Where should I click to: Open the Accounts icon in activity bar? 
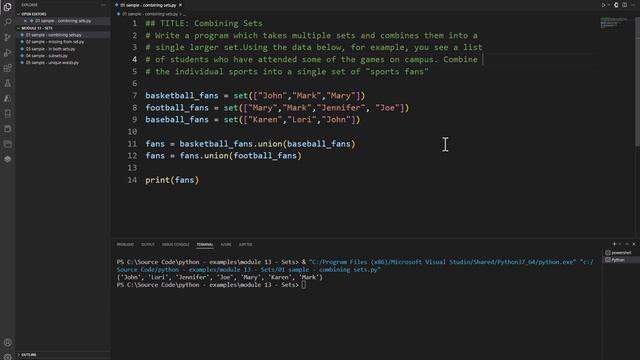7,342
